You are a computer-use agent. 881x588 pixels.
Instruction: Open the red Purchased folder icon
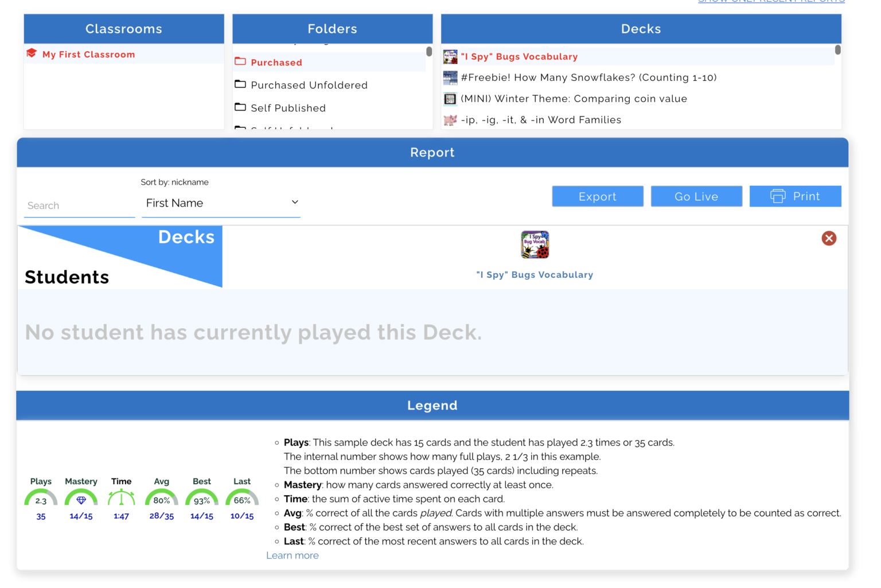[240, 62]
